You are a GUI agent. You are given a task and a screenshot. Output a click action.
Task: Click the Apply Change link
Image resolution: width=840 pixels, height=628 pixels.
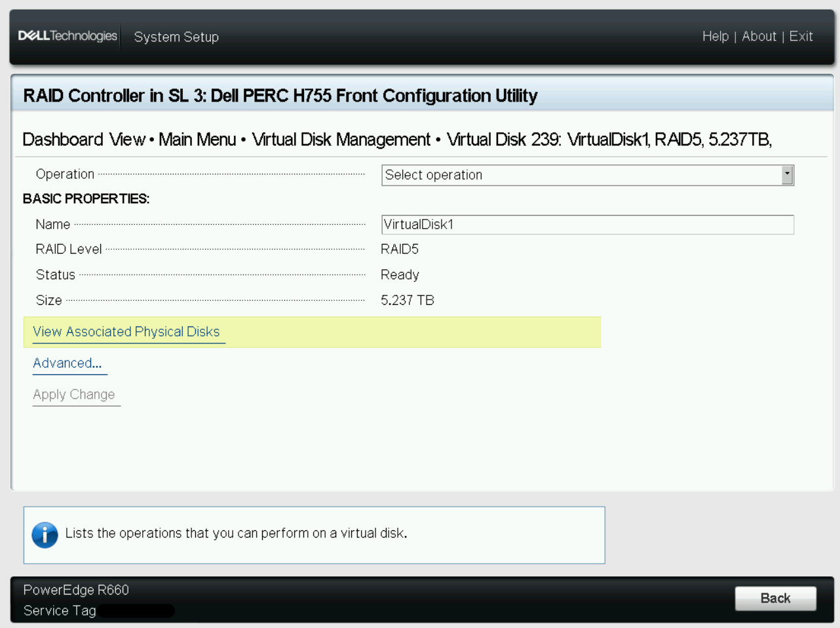74,395
